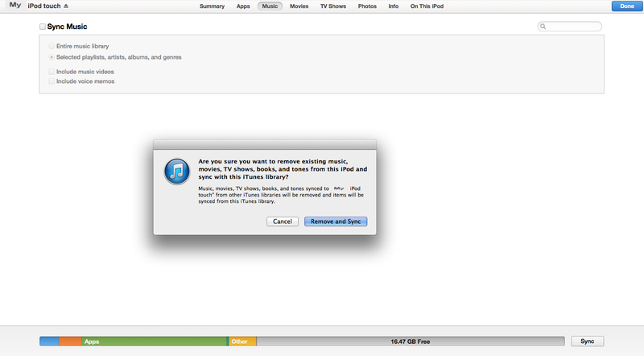Open the Summary tab
Viewport: 644px width, 356px height.
point(212,6)
